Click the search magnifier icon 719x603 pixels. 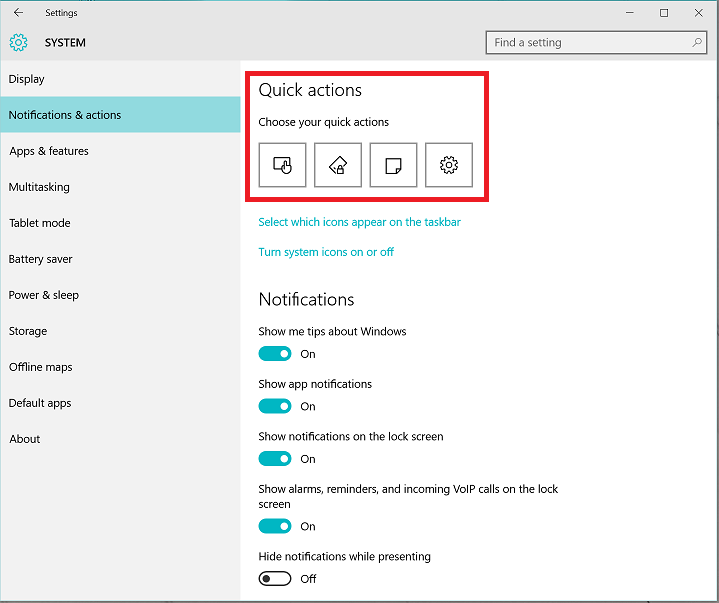point(697,43)
